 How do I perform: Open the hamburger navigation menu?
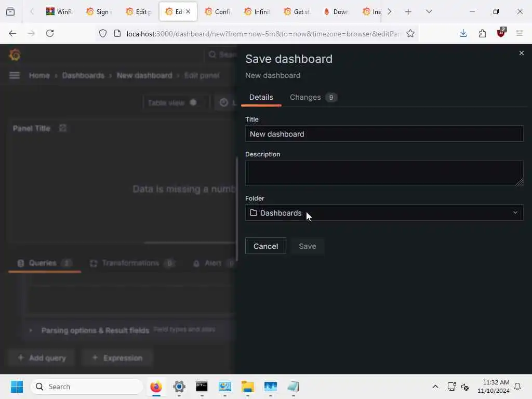tap(14, 75)
